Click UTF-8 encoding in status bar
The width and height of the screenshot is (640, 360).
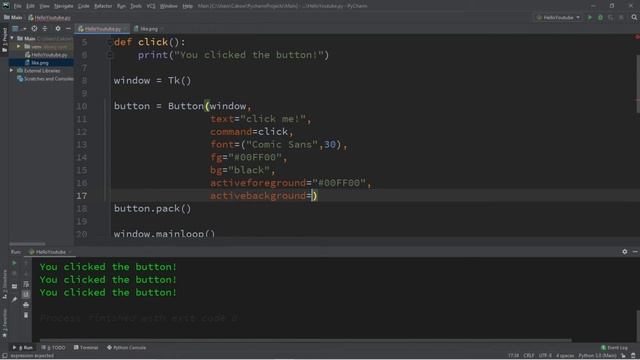pos(545,356)
